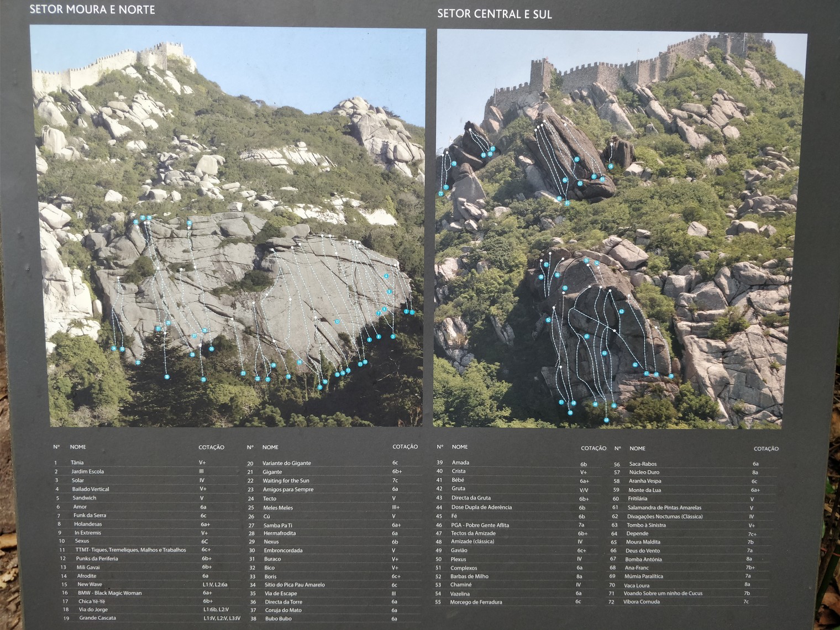Choose the PGA - Pobre Gente Aflita route
840x630 pixels.
[480, 525]
